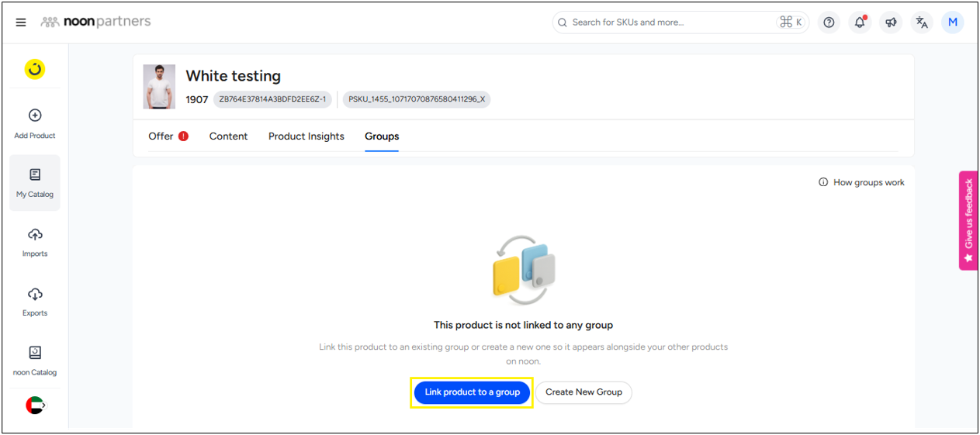Click the yellow noon logo icon
Screen dimensions: 980x435
[35, 70]
